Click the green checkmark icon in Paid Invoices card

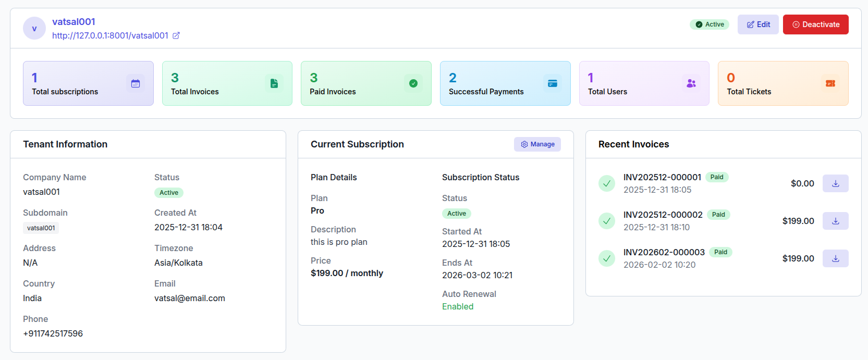[413, 83]
